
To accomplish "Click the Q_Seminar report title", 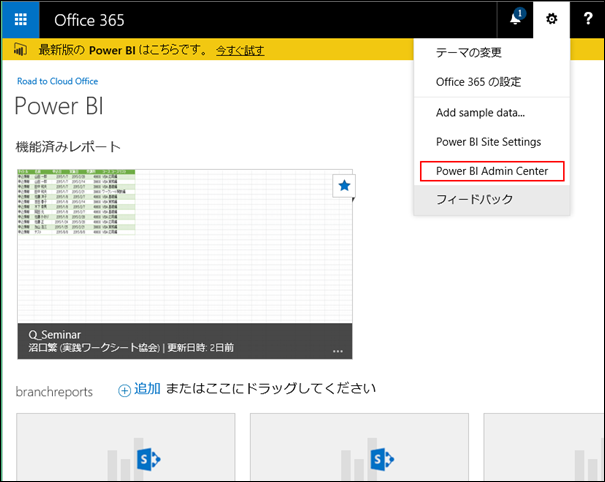I will pos(54,335).
